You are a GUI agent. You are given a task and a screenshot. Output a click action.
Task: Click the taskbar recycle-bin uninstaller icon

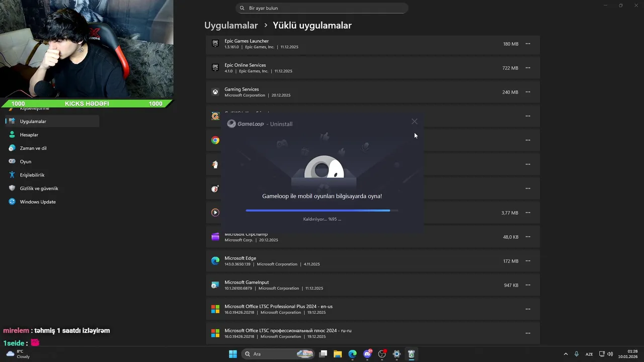pyautogui.click(x=412, y=354)
